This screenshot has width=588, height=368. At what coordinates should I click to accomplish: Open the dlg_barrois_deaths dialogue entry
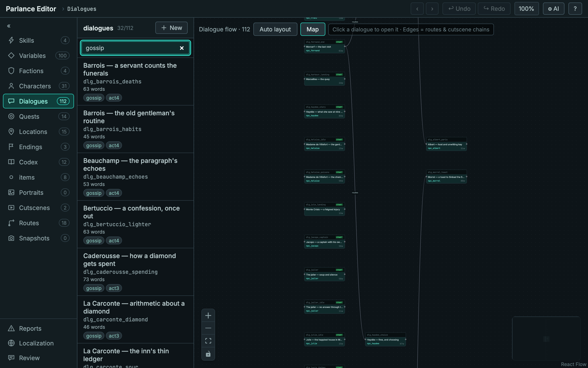point(135,82)
